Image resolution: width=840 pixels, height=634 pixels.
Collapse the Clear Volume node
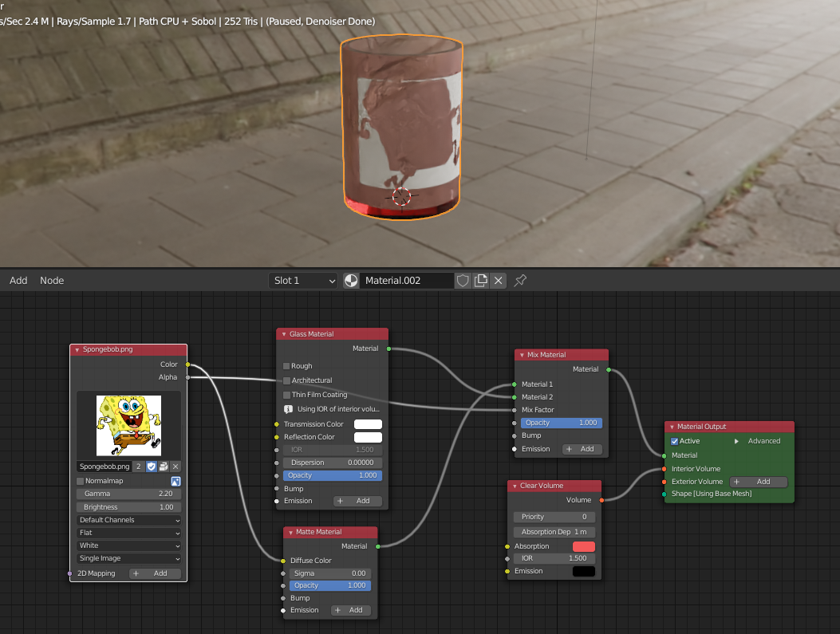point(514,486)
